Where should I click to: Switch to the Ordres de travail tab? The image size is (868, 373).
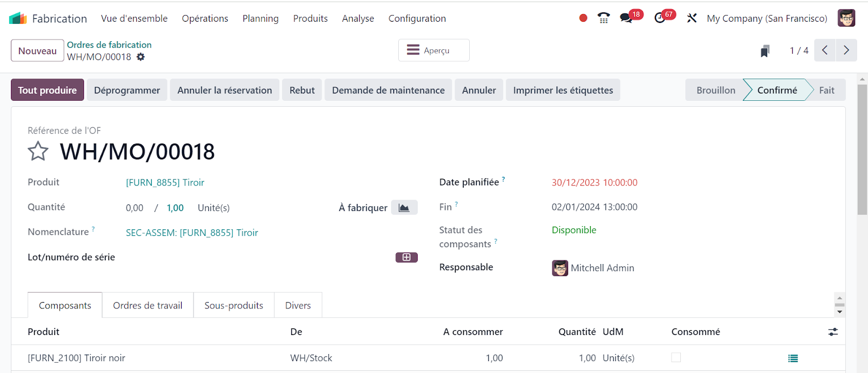coord(148,306)
